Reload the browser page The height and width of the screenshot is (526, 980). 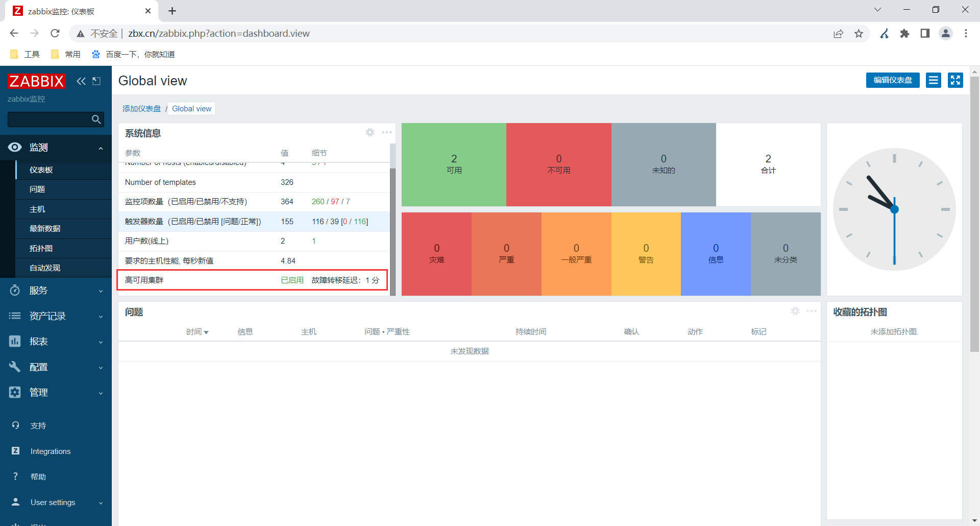coord(55,33)
